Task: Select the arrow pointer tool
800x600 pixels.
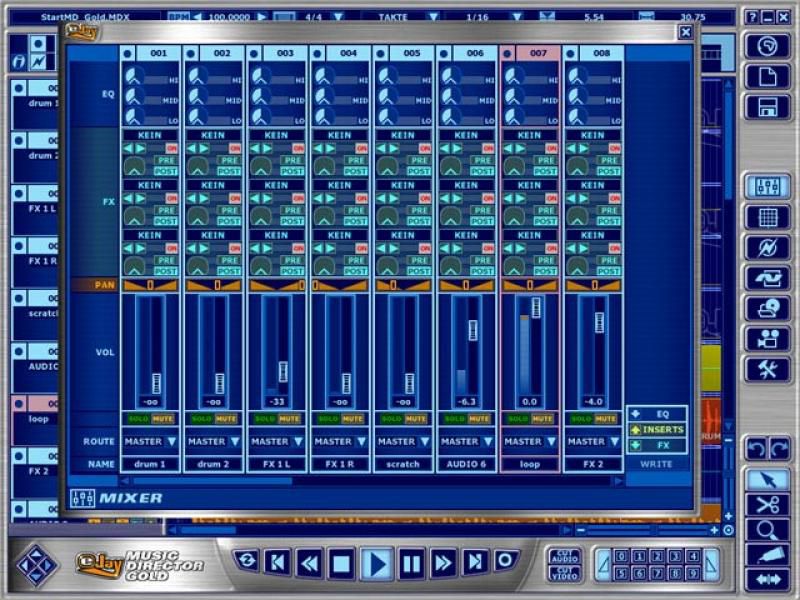Action: click(767, 479)
